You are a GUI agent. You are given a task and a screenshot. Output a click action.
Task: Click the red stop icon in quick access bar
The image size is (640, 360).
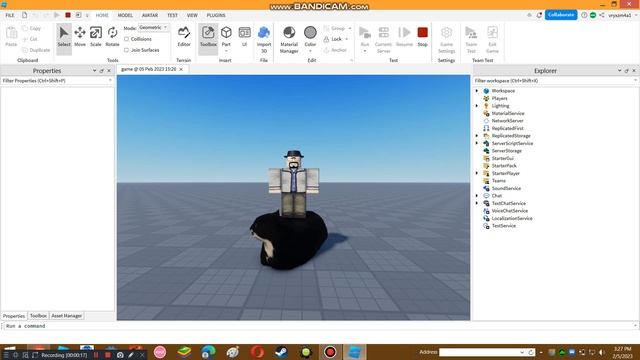coord(68,15)
